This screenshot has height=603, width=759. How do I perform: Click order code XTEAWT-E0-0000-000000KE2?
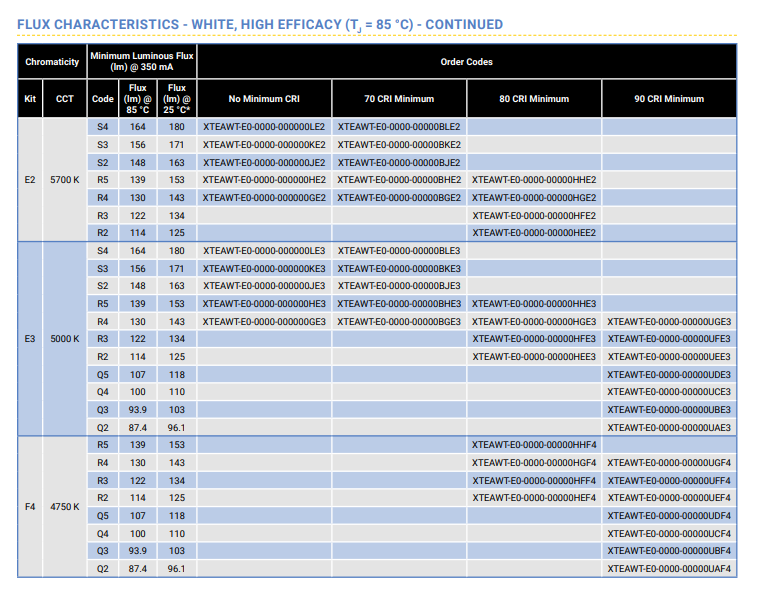264,145
